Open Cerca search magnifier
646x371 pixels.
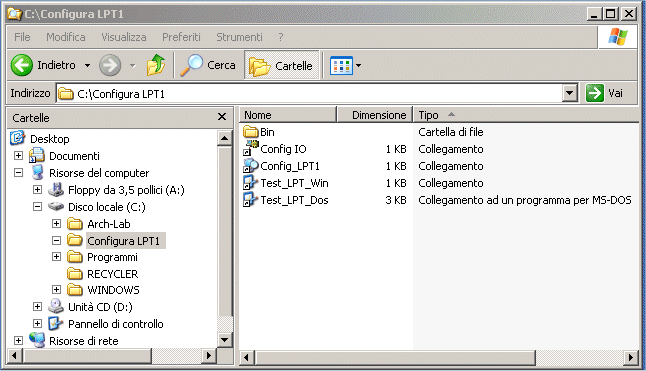click(192, 65)
